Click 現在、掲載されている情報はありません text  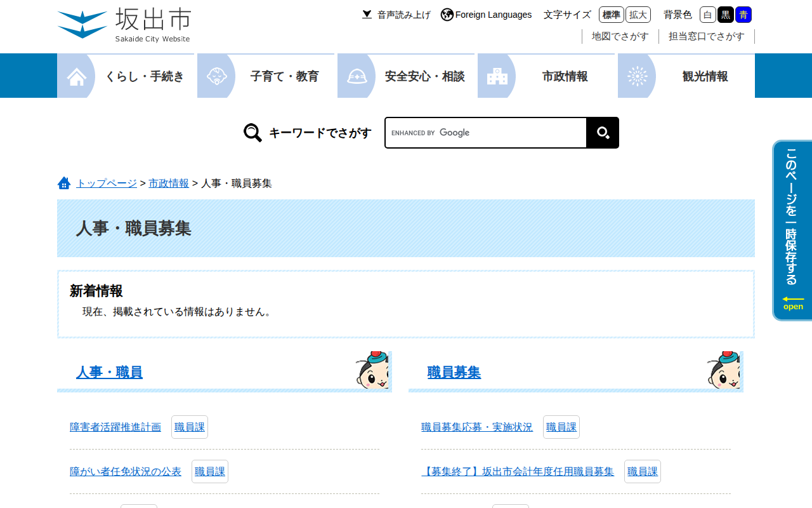tap(179, 312)
